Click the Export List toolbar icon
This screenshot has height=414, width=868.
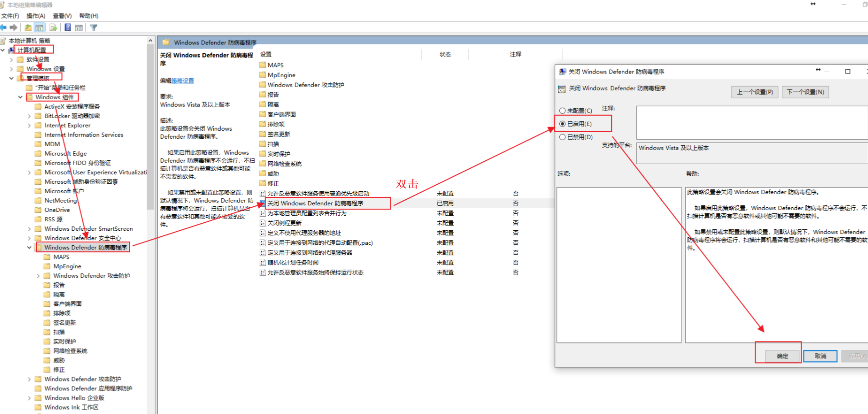click(53, 28)
